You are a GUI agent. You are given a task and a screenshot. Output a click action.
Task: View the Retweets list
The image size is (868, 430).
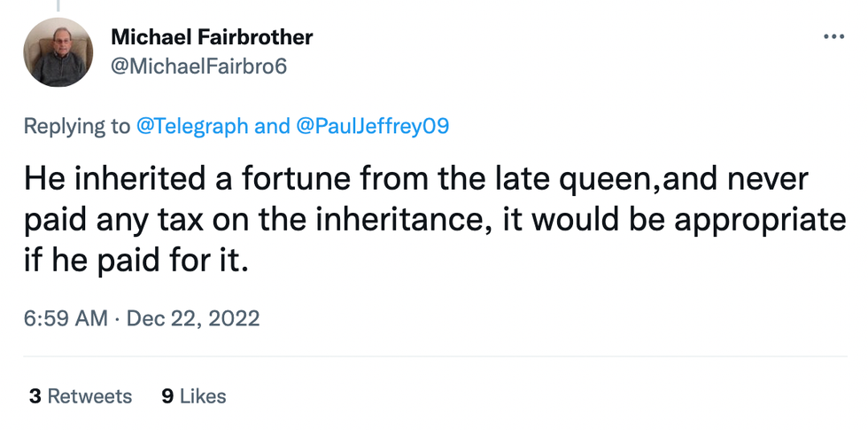click(x=89, y=396)
